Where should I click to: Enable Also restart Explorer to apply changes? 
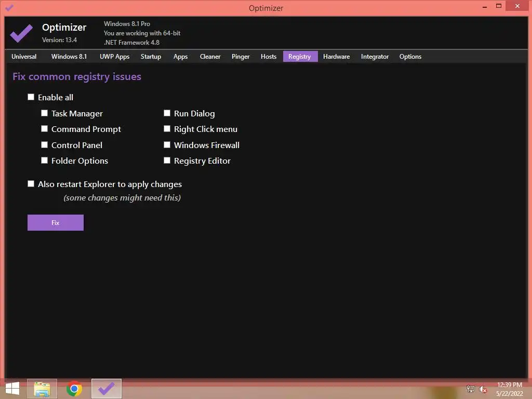click(31, 184)
